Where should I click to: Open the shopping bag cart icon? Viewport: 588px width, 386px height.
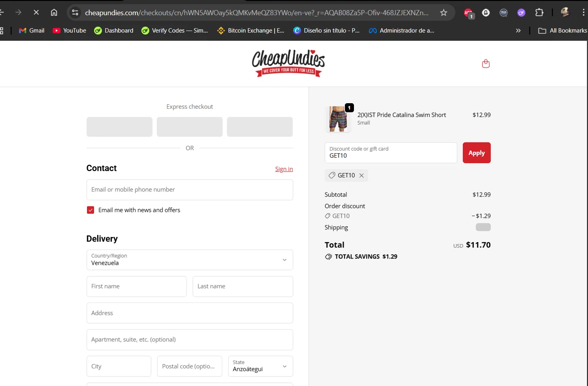pyautogui.click(x=486, y=64)
